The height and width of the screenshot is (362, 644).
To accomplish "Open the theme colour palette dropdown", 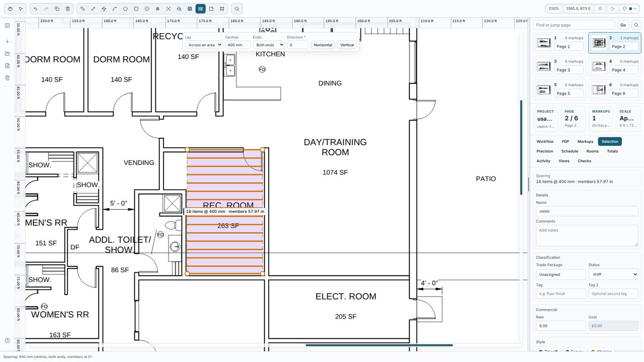I will tap(629, 9).
